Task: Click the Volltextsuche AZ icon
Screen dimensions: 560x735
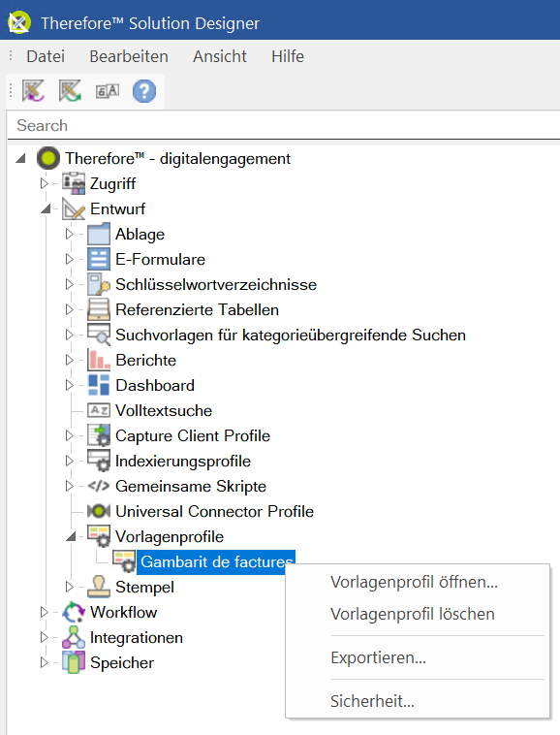Action: (x=99, y=410)
